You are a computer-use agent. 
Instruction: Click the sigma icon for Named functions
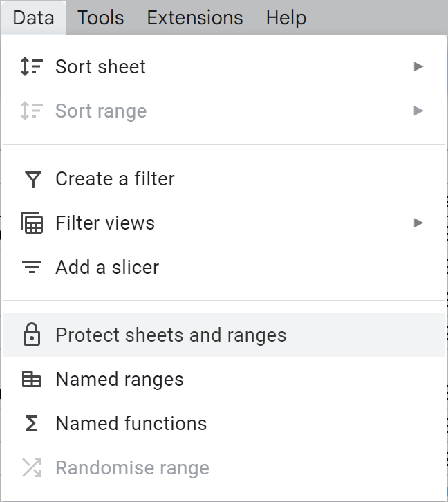point(32,423)
